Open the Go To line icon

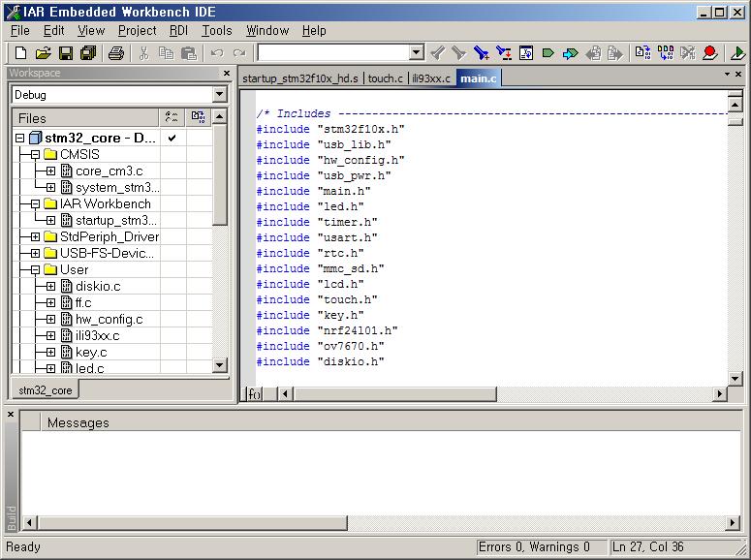(526, 52)
